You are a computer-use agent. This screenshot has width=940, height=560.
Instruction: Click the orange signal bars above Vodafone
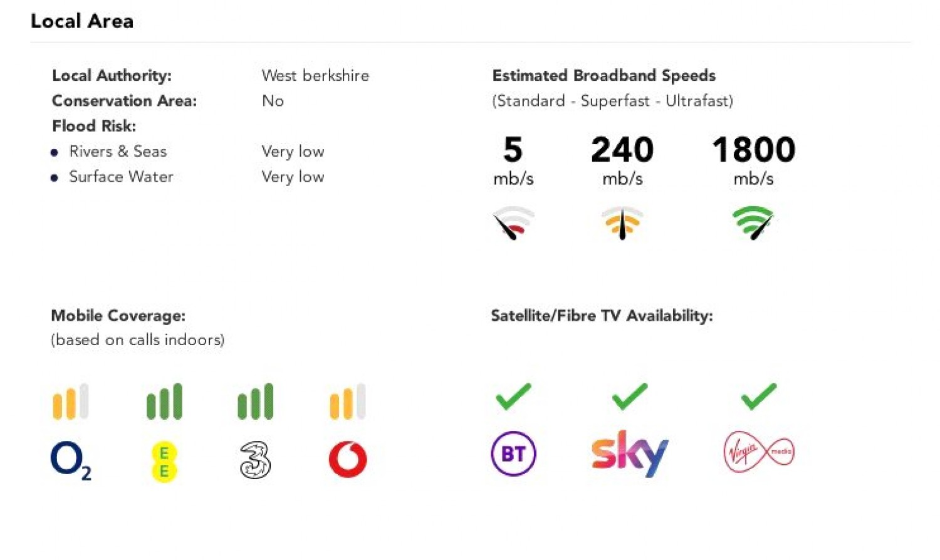[348, 402]
